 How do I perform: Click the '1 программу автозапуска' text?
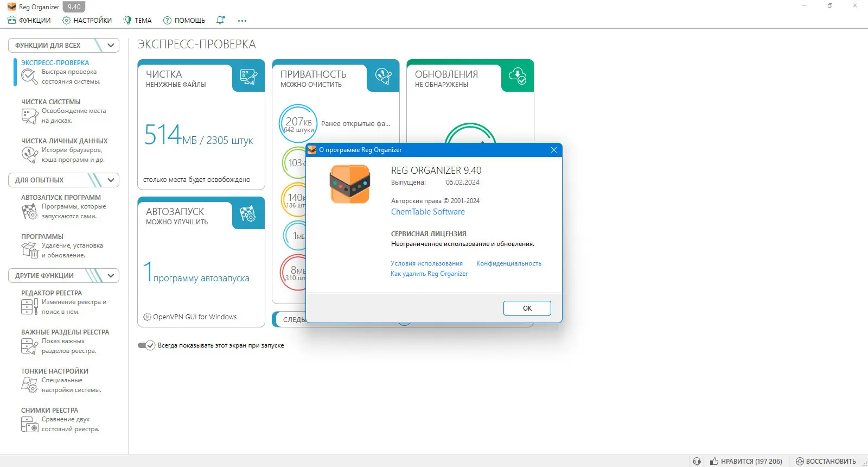(x=196, y=272)
